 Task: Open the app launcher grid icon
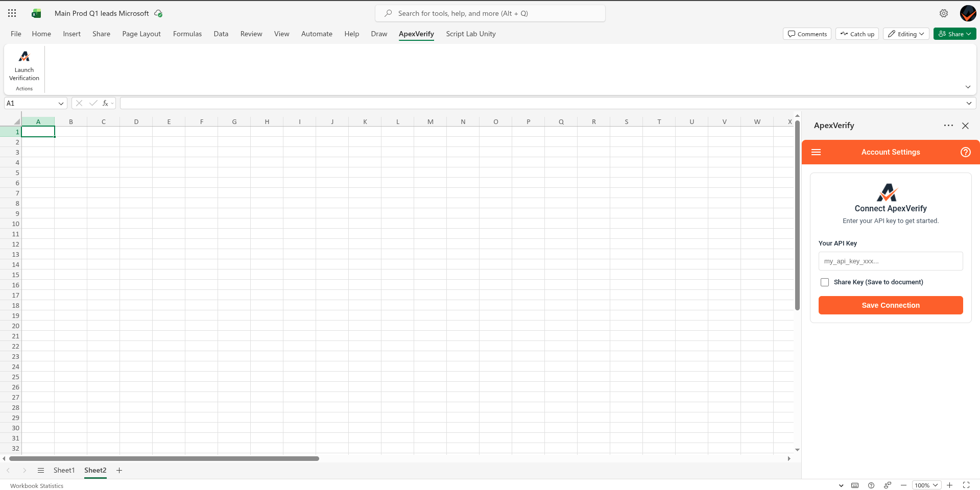point(12,13)
